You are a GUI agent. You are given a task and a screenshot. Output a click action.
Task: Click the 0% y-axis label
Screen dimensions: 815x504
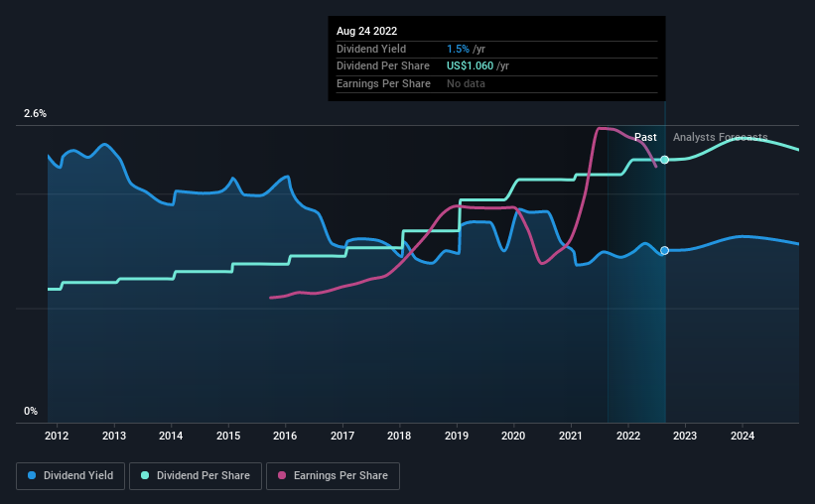point(31,411)
